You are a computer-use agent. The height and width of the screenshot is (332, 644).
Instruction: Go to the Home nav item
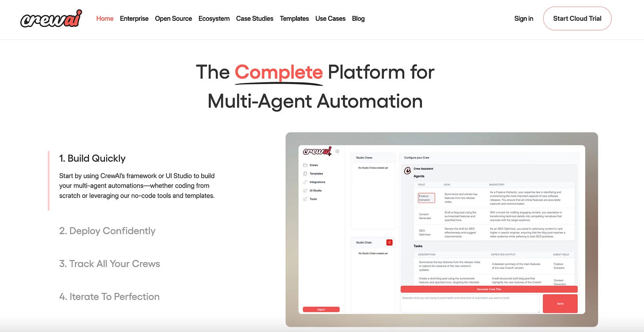tap(105, 19)
